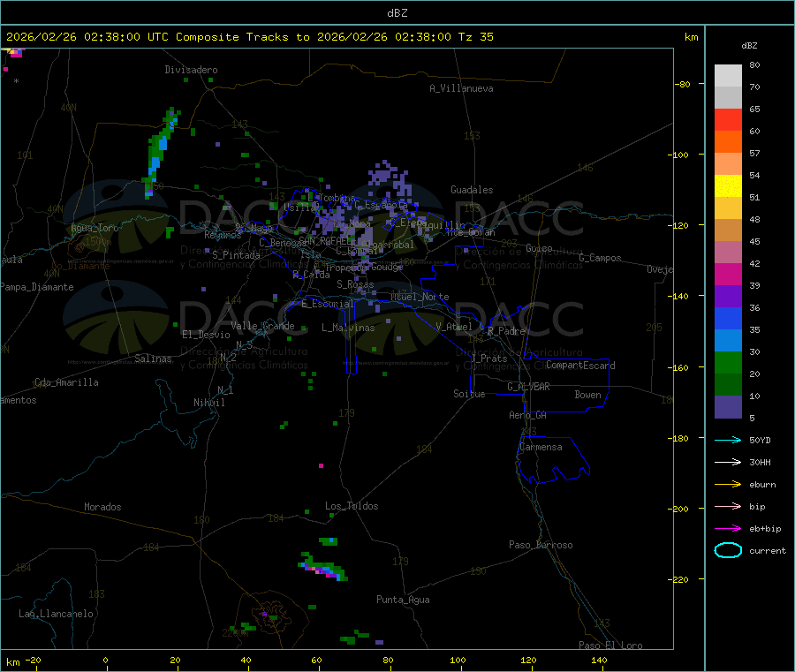The width and height of the screenshot is (795, 672).
Task: Click the CompartEscard map label
Action: 580,366
